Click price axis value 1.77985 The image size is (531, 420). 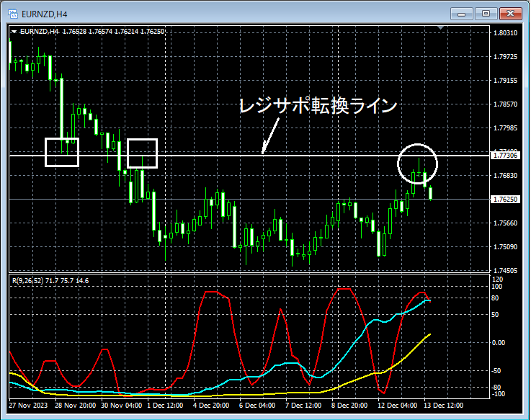tap(505, 128)
